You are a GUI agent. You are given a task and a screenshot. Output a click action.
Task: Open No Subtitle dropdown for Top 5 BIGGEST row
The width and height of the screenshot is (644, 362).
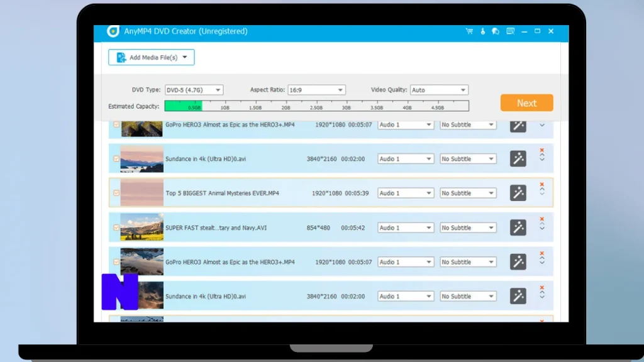tap(468, 193)
